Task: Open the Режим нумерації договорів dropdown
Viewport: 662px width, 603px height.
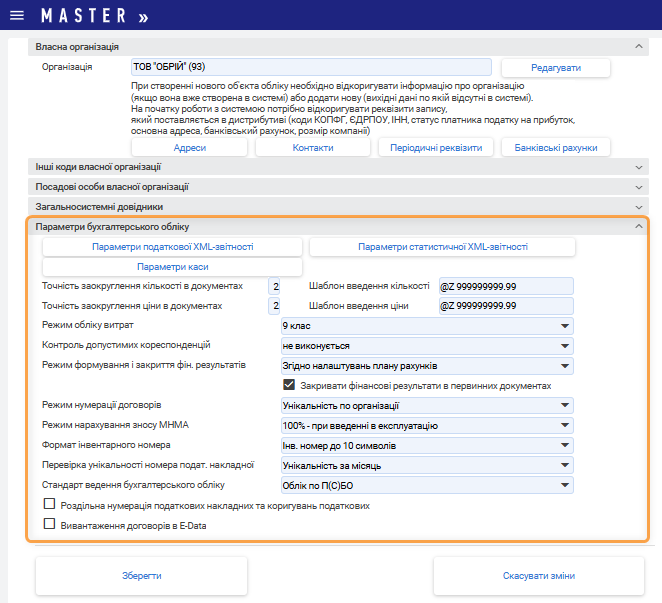Action: click(427, 405)
